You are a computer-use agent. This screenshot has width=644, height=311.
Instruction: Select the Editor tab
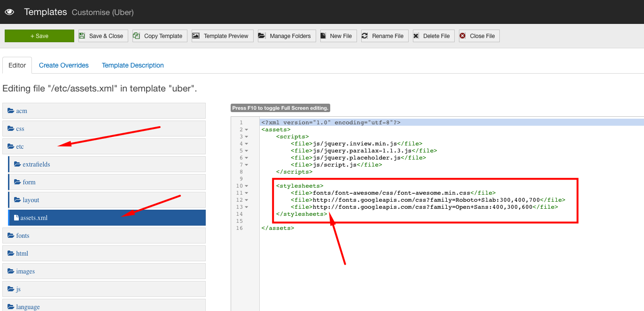(17, 65)
